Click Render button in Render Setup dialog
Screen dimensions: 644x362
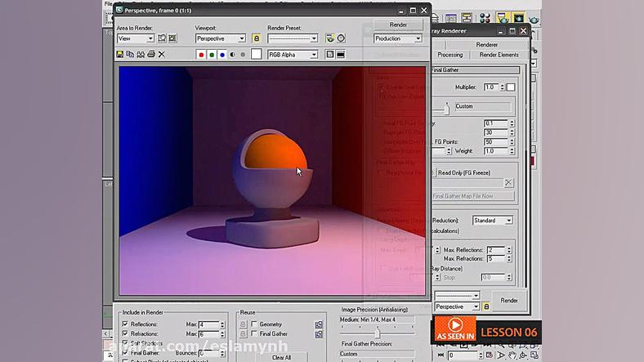(509, 301)
